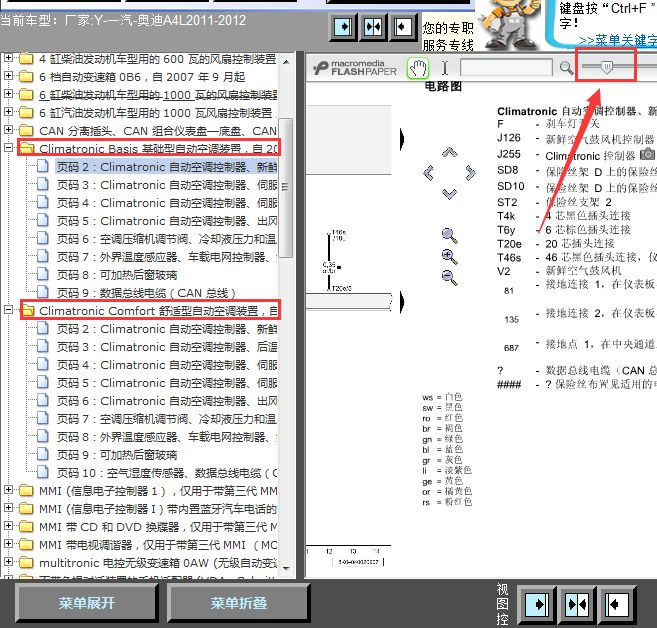Expand the MMI 带 CD 和 DVD 换碟器 folder

click(x=8, y=526)
